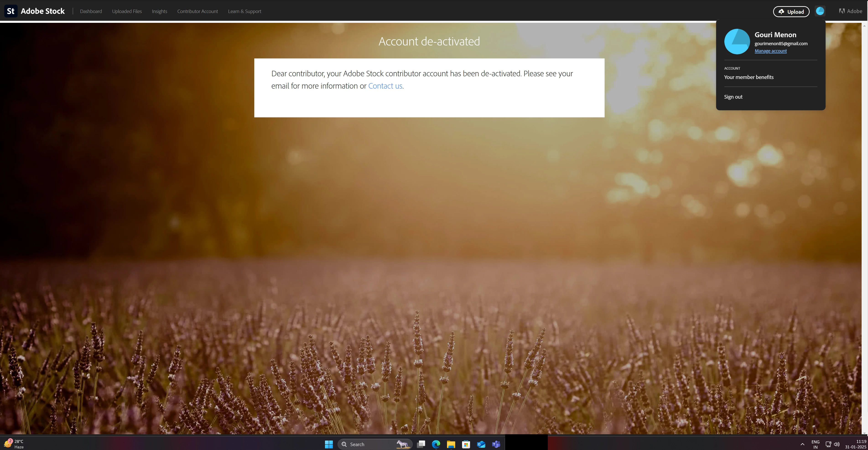Follow the Contact us link

point(385,86)
